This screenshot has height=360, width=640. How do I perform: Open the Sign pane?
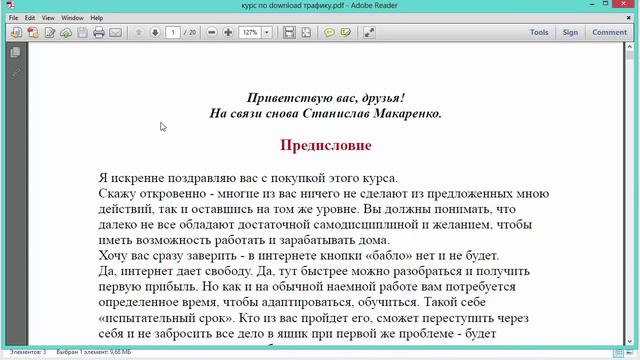pyautogui.click(x=570, y=32)
